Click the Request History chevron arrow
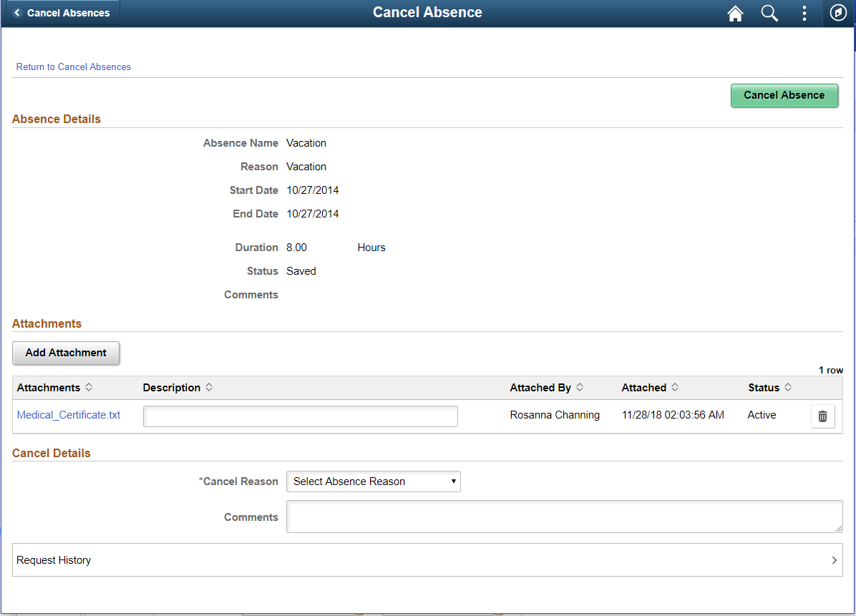Image resolution: width=856 pixels, height=616 pixels. 834,559
